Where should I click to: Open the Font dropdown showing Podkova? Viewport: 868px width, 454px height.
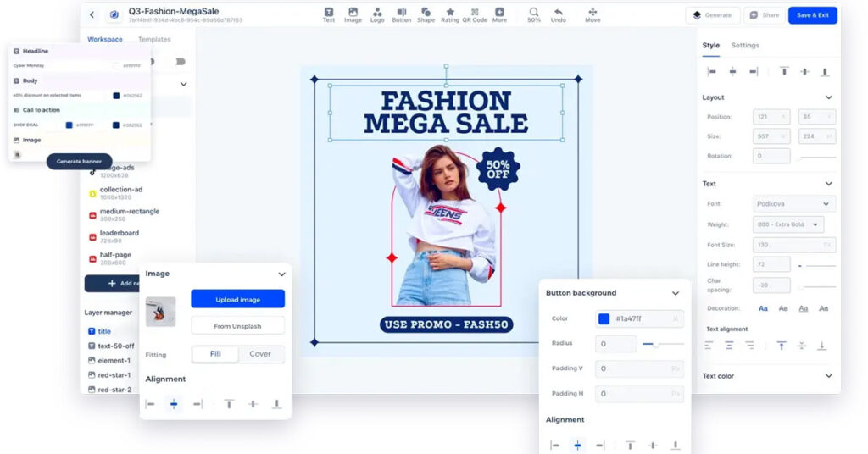793,203
